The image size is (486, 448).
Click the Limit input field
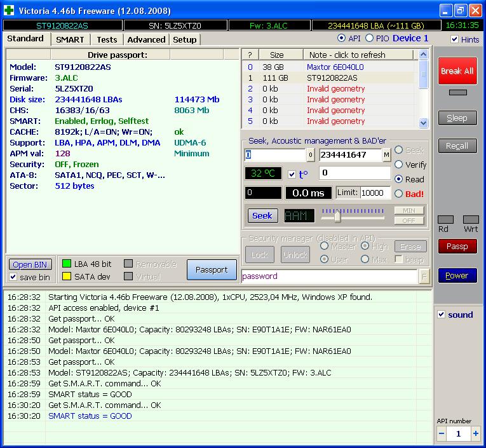pyautogui.click(x=375, y=193)
